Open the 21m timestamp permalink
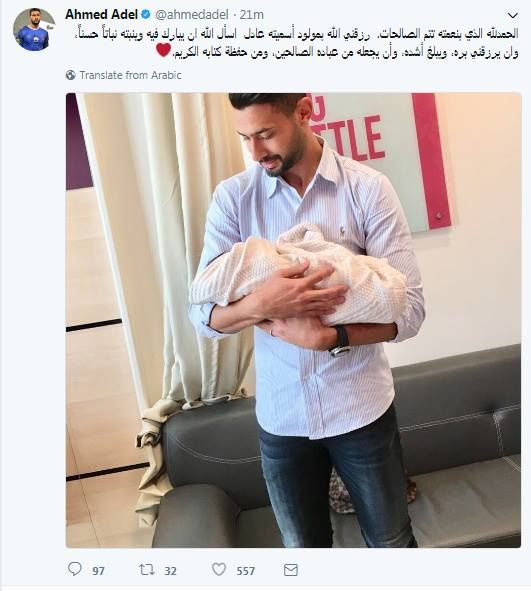This screenshot has width=531, height=591. (x=252, y=15)
